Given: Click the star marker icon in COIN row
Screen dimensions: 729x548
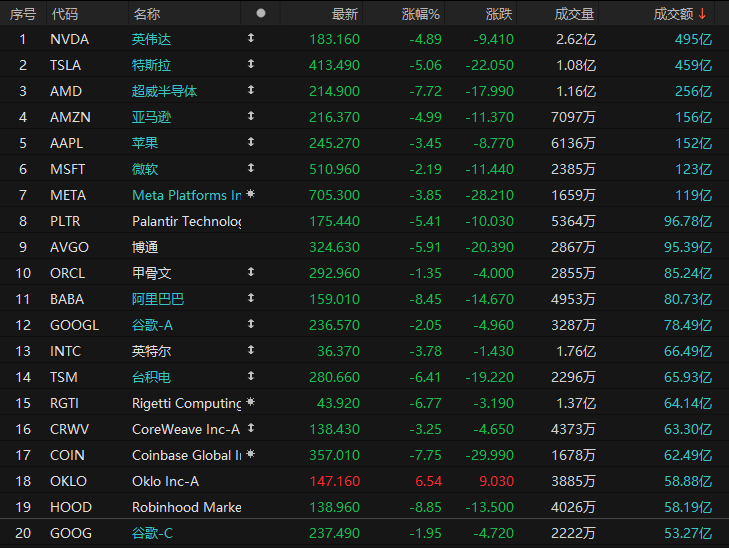Looking at the screenshot, I should pyautogui.click(x=251, y=454).
